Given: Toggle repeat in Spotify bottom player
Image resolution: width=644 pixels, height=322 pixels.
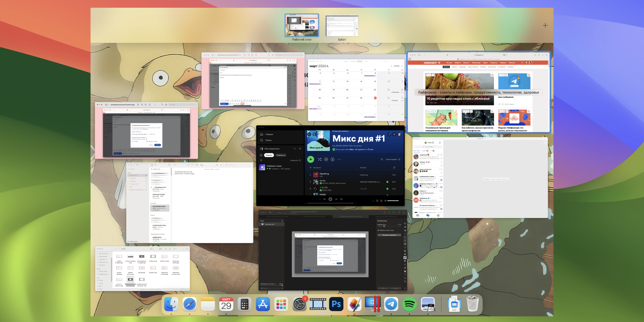Looking at the screenshot, I should click(x=341, y=199).
